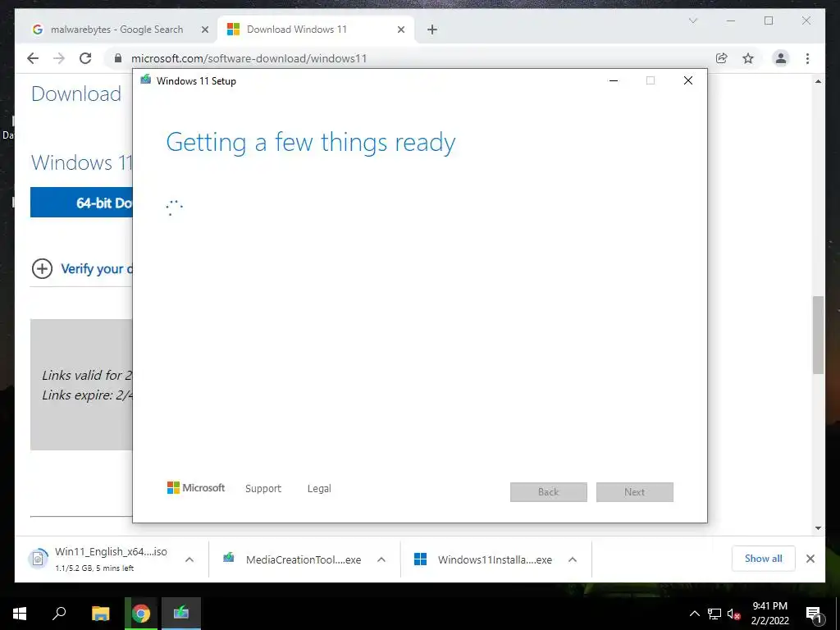Minimize the Windows 11 Setup window
Viewport: 840px width, 630px height.
click(x=614, y=80)
